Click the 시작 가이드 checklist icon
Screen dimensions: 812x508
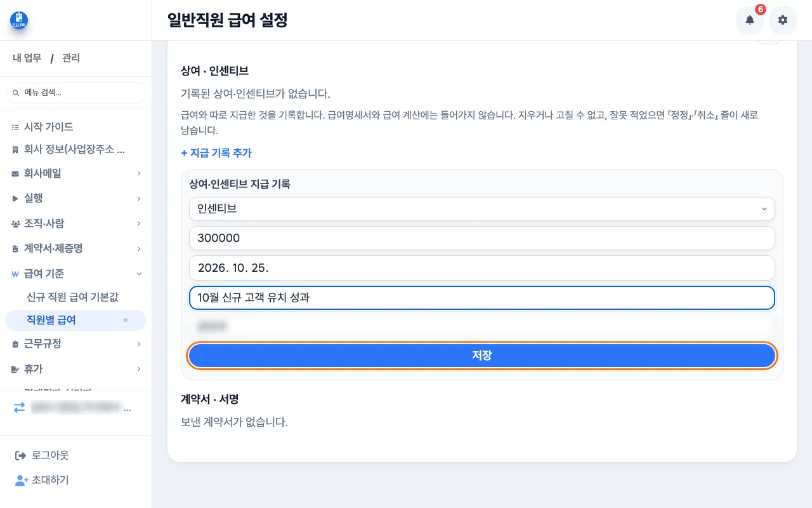click(15, 127)
